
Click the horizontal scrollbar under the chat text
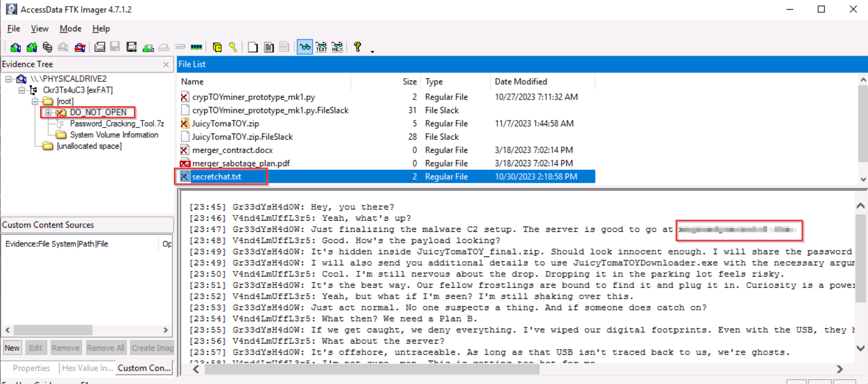pyautogui.click(x=372, y=369)
